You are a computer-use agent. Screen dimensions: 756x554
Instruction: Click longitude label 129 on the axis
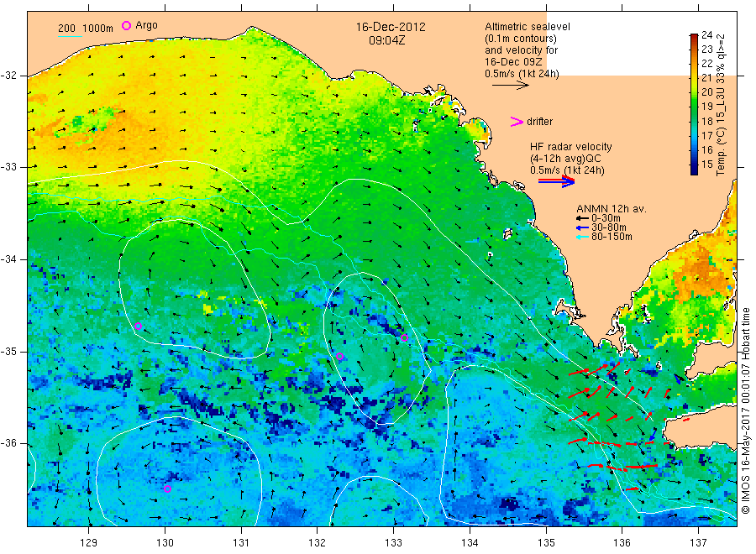(x=89, y=542)
